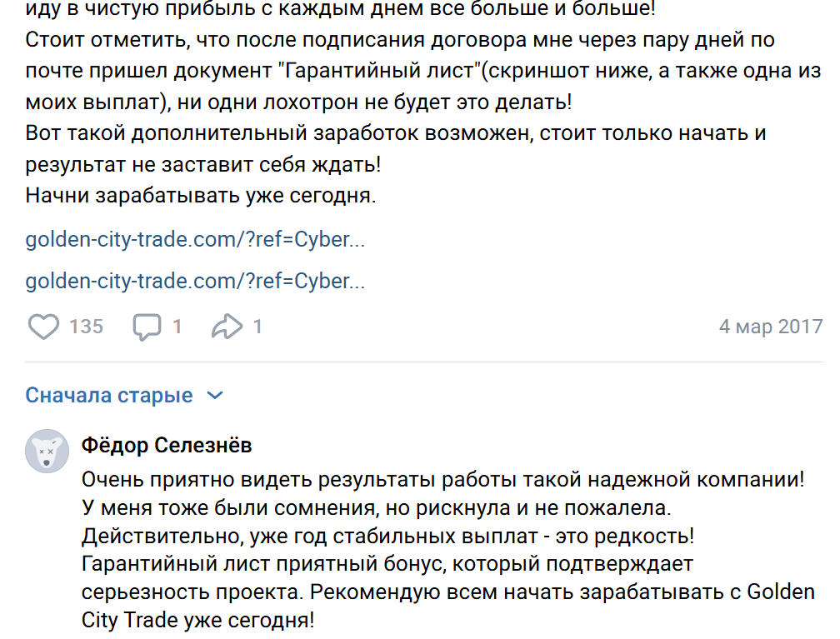The image size is (840, 639).
Task: Open Фёдор Селезнёв's dog avatar
Action: (47, 452)
